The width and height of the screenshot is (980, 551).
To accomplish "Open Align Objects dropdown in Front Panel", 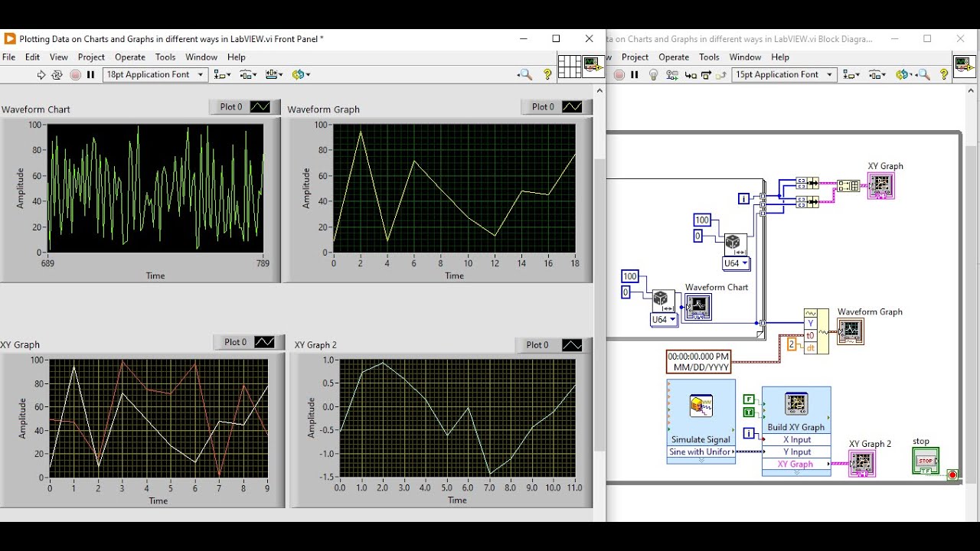I will click(222, 74).
